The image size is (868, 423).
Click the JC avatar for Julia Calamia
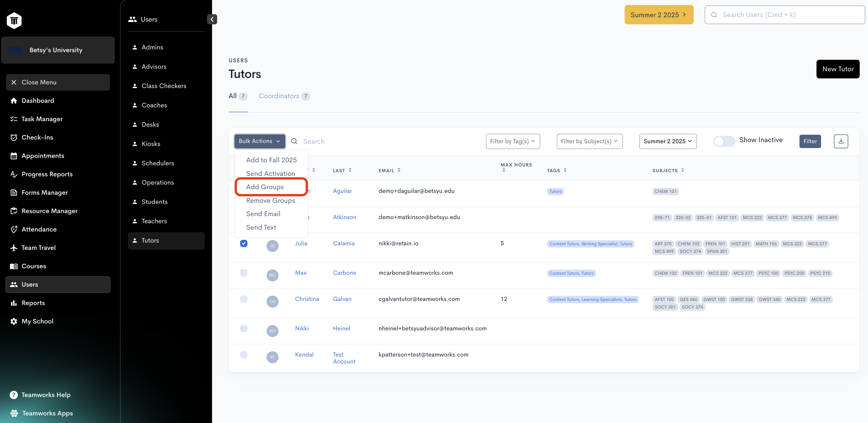tap(272, 246)
